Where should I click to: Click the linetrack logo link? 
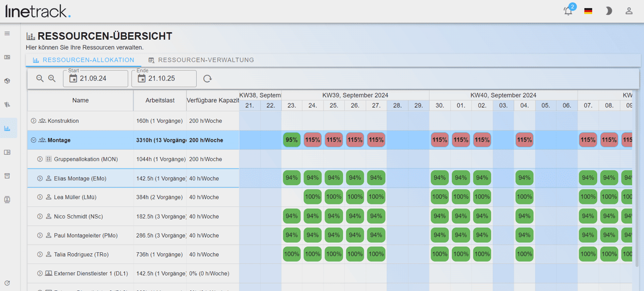coord(38,11)
